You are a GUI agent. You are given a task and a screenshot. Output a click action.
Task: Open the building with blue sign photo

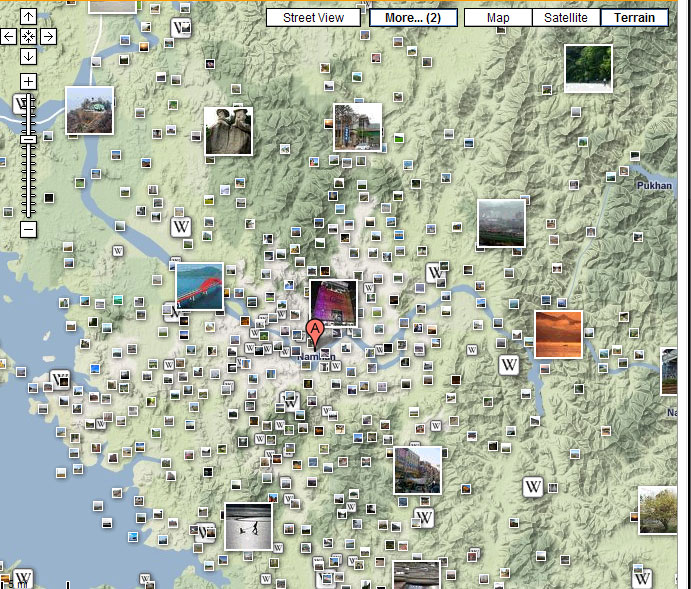click(357, 127)
